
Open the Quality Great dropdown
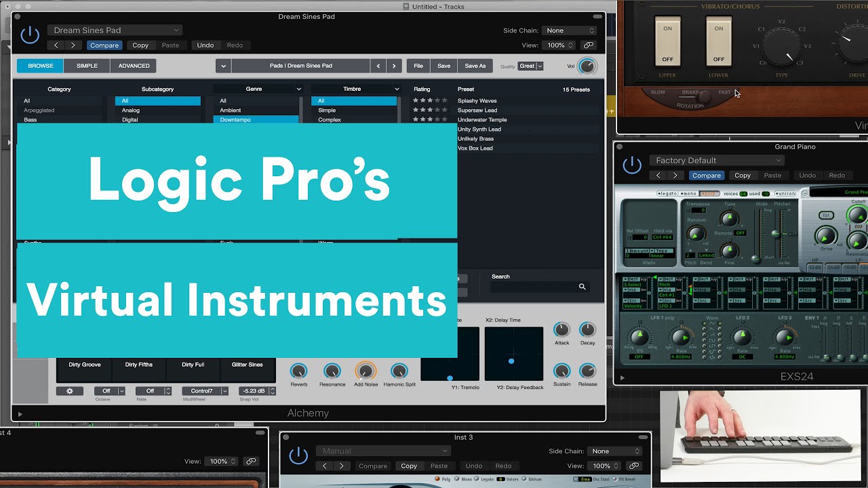click(x=531, y=66)
